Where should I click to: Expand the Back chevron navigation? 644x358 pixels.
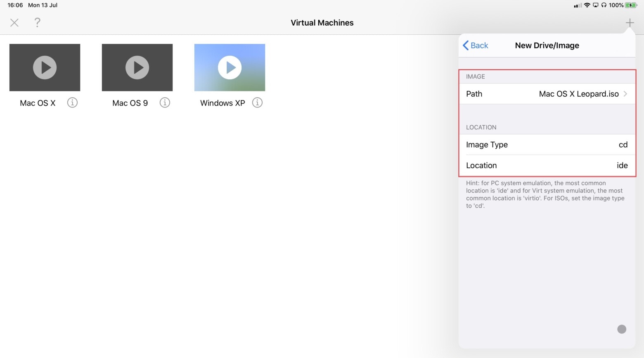(x=466, y=45)
